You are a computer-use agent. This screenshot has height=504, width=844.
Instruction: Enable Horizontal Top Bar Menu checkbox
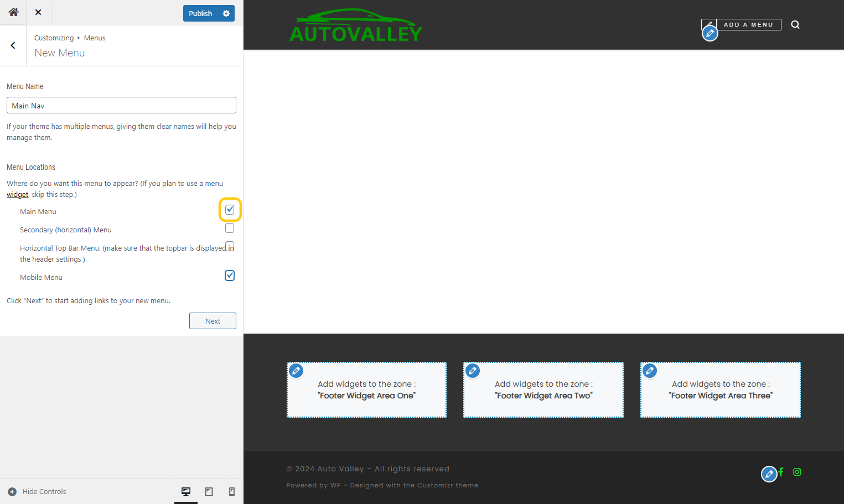[230, 246]
